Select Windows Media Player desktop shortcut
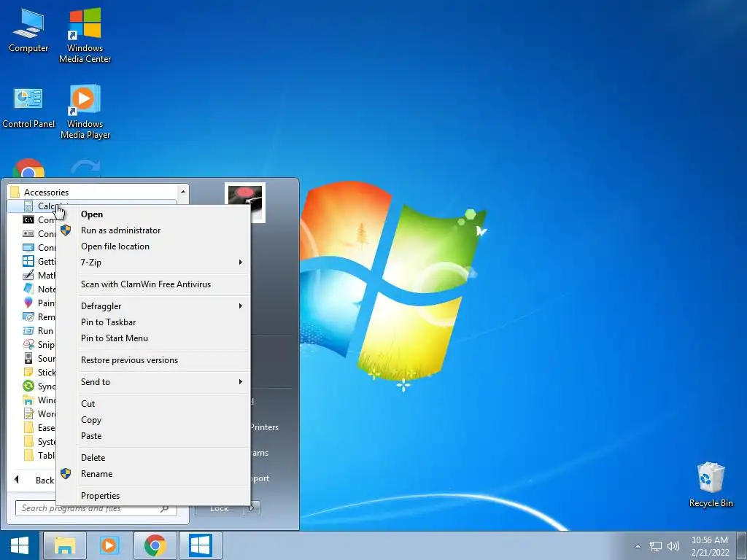Image resolution: width=747 pixels, height=560 pixels. click(85, 112)
